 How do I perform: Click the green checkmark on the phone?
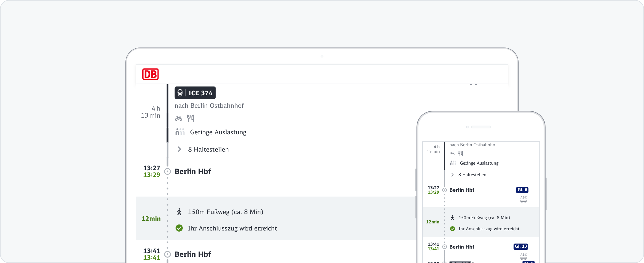pyautogui.click(x=452, y=228)
